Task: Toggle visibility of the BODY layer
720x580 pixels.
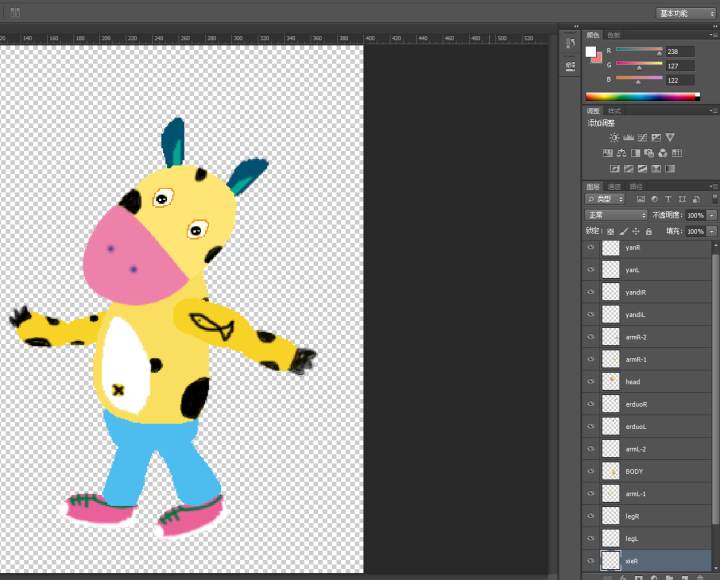Action: click(590, 471)
